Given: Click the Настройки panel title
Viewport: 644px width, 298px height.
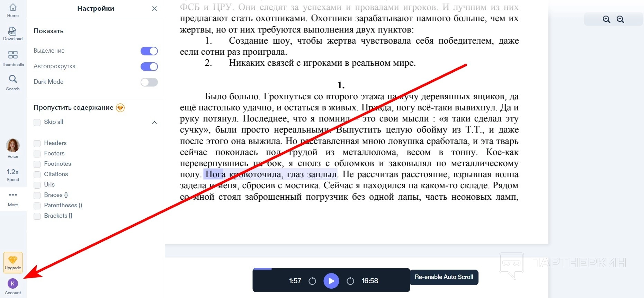Looking at the screenshot, I should pos(96,9).
